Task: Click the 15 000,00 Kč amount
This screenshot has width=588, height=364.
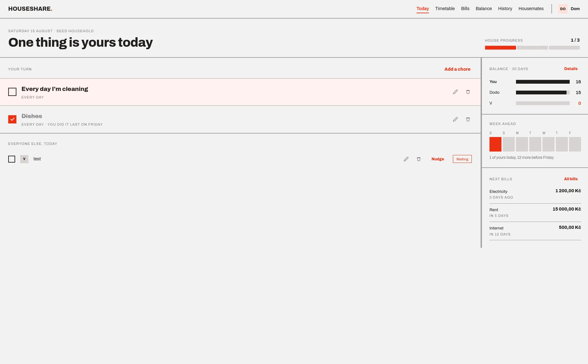Action: (x=567, y=209)
